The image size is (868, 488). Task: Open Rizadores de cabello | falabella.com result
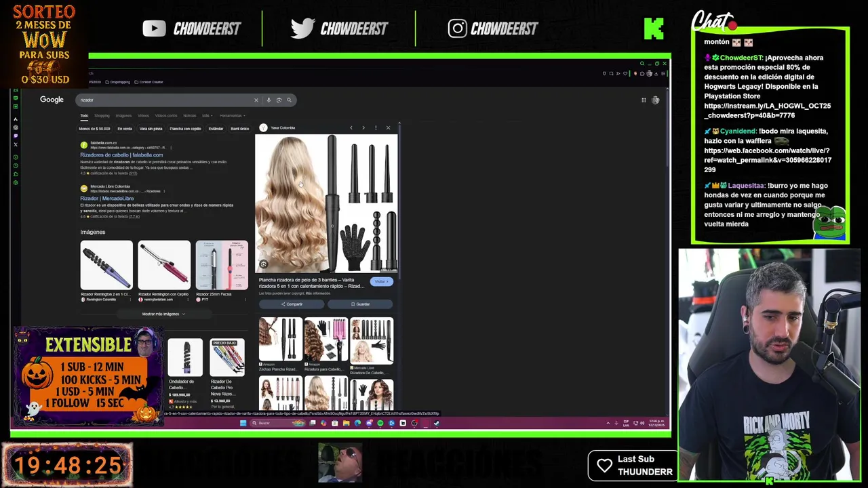tap(121, 155)
